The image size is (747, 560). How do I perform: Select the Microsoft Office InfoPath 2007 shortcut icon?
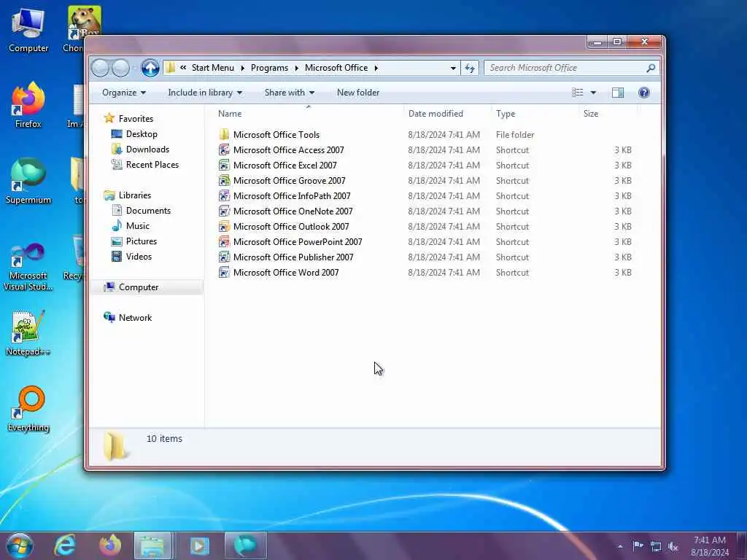pyautogui.click(x=224, y=195)
